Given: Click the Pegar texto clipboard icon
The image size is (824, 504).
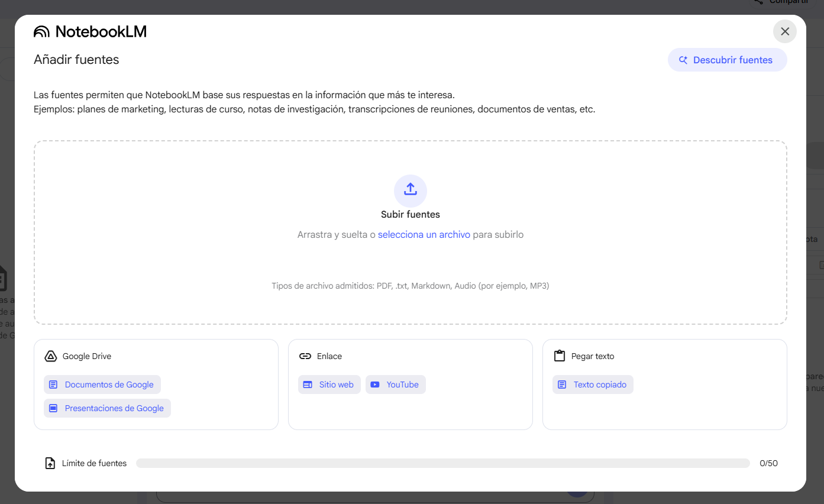Looking at the screenshot, I should 559,356.
